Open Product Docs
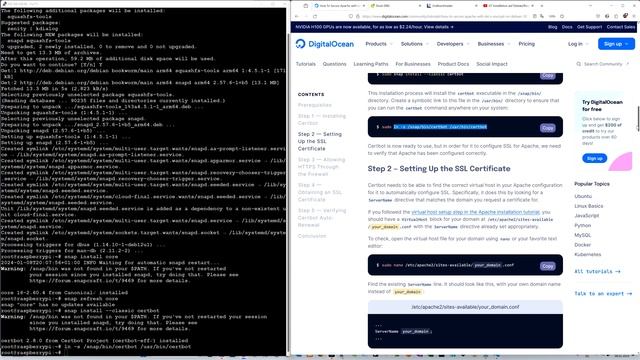This screenshot has width=640, height=360. pyautogui.click(x=453, y=64)
